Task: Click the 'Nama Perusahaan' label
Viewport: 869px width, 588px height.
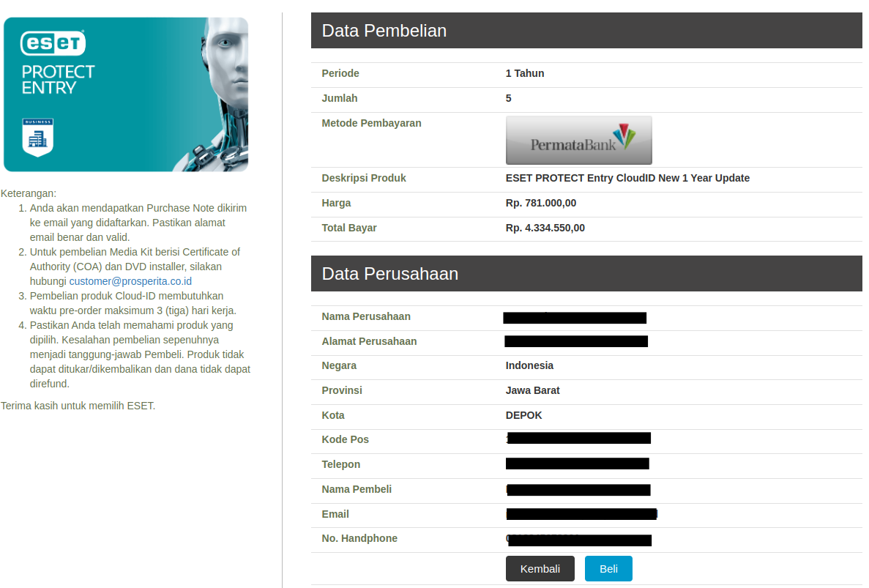Action: tap(366, 316)
